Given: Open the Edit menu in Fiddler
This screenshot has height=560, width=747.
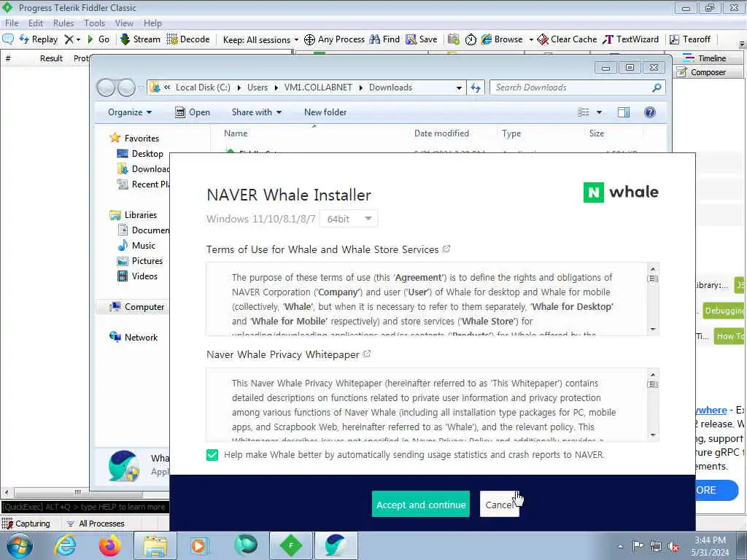Looking at the screenshot, I should (35, 23).
